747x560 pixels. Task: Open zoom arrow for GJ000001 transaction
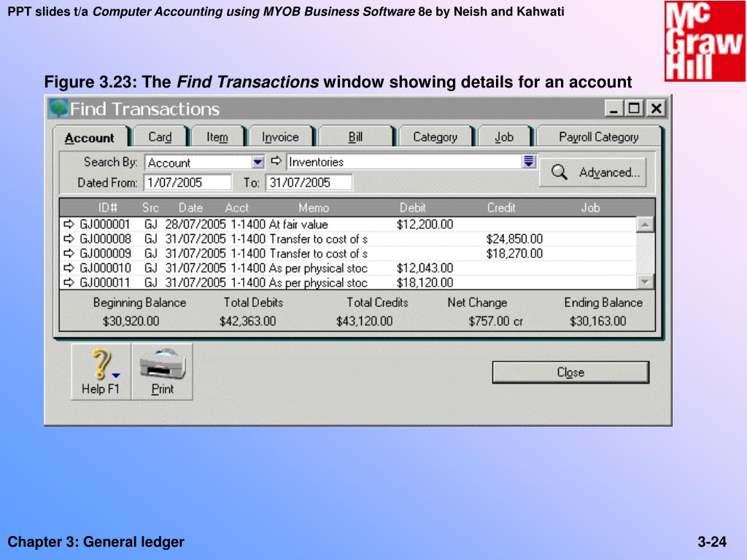click(69, 224)
